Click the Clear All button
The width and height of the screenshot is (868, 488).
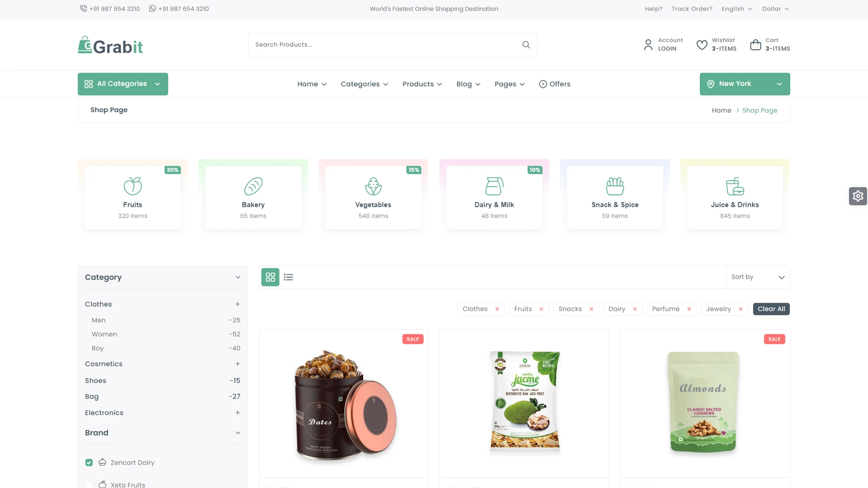click(771, 309)
